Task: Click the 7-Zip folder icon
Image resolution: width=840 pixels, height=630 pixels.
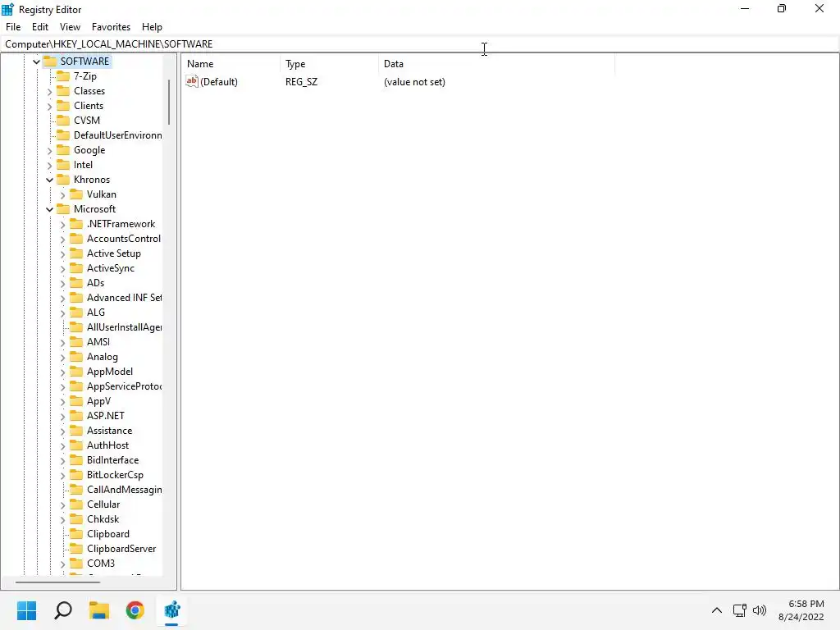Action: 63,76
